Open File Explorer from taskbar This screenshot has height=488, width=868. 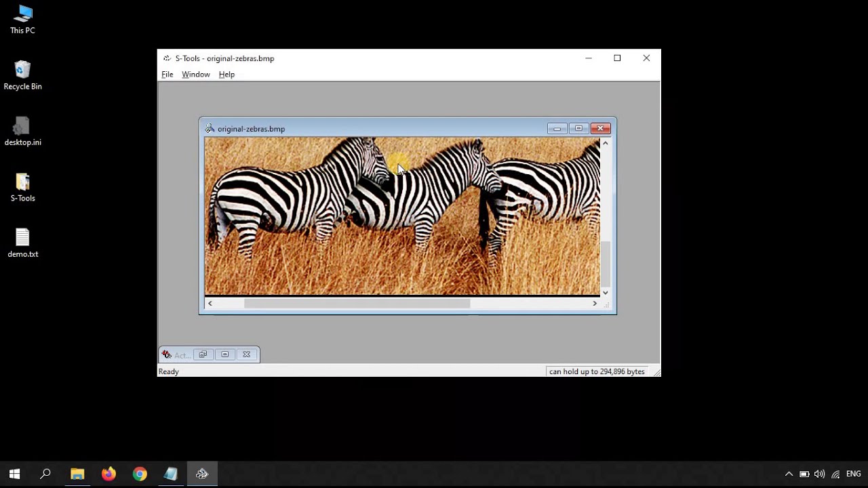pyautogui.click(x=77, y=474)
